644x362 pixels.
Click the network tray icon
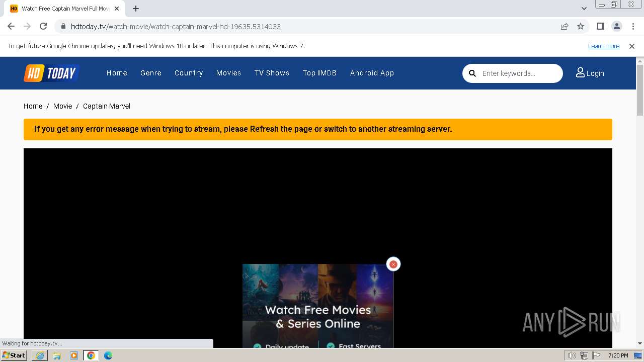pos(584,355)
